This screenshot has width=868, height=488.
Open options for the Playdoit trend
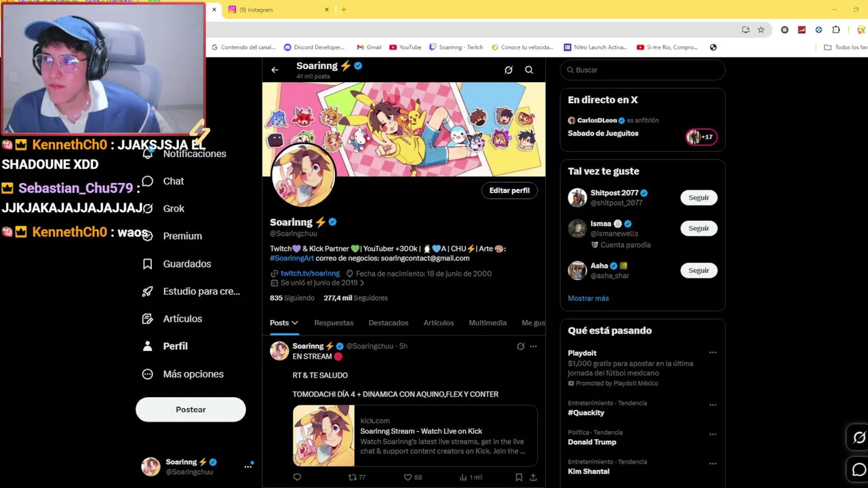[x=713, y=352]
